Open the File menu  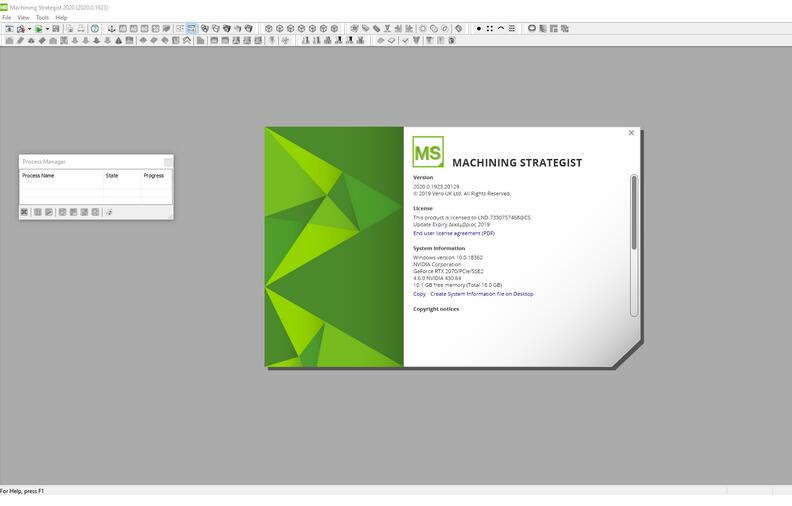(x=7, y=17)
